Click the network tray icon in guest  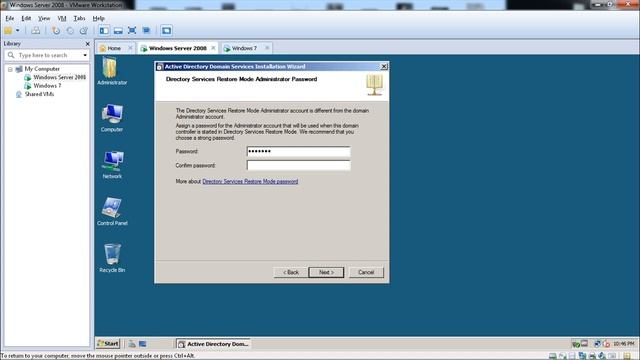[597, 344]
